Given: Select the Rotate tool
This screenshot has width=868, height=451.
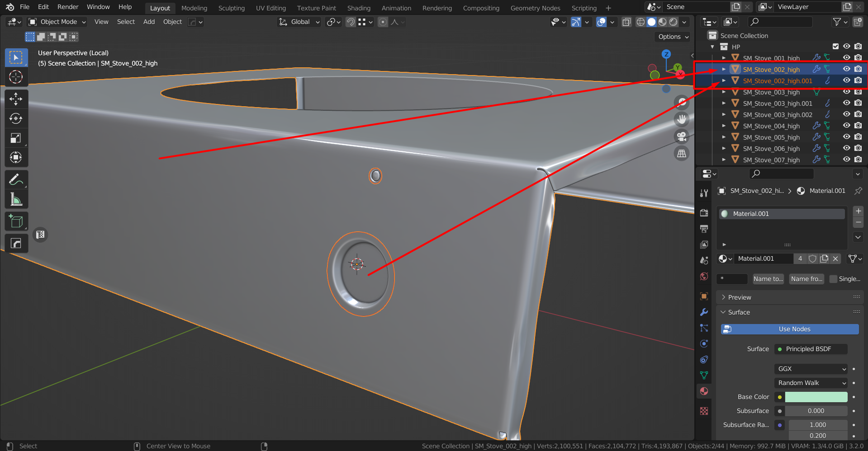Looking at the screenshot, I should tap(16, 118).
